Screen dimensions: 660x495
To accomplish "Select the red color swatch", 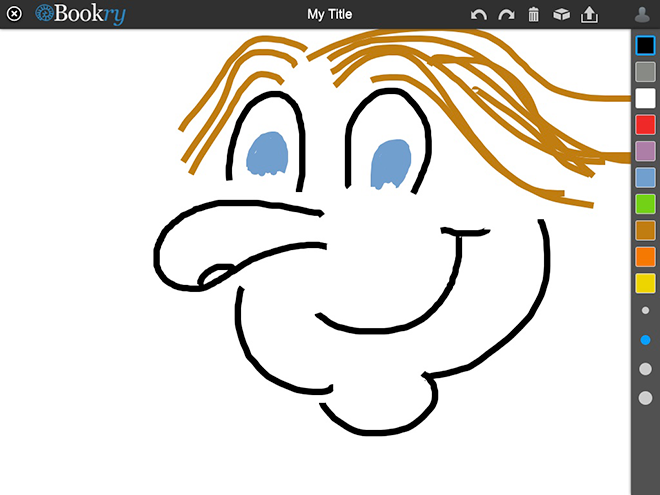I will [x=645, y=125].
